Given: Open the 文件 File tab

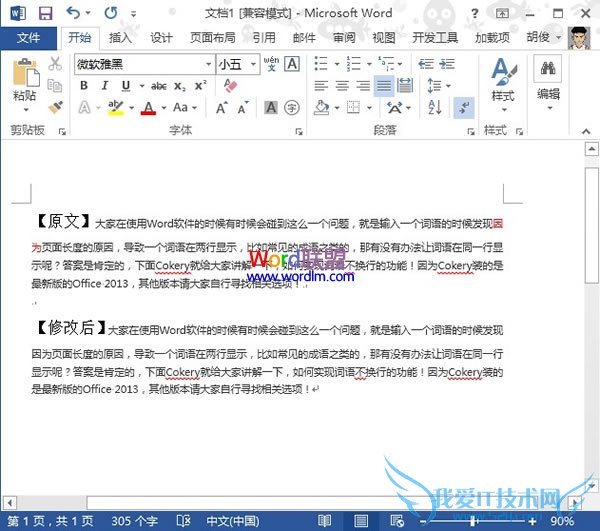Looking at the screenshot, I should pos(29,37).
